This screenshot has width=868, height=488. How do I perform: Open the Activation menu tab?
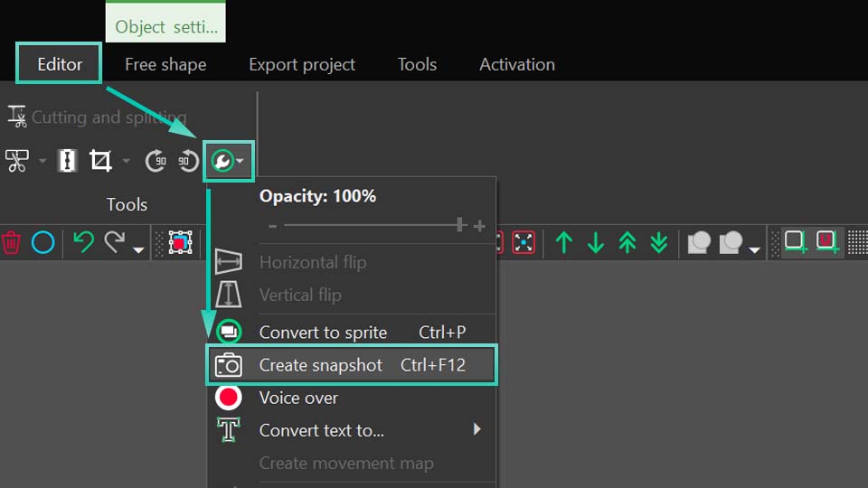point(516,65)
